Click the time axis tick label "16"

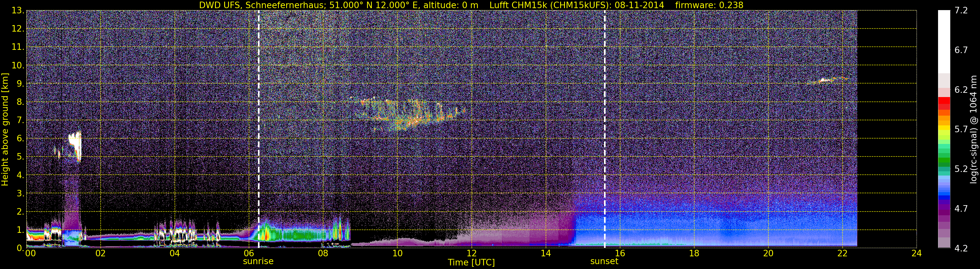pyautogui.click(x=620, y=253)
